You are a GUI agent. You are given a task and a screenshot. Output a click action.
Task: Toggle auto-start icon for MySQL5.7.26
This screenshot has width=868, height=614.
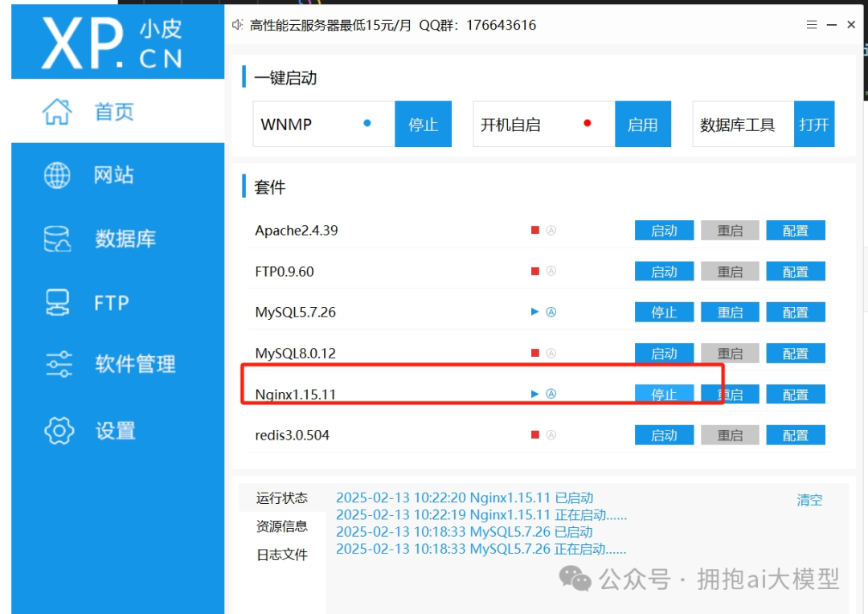[x=551, y=312]
